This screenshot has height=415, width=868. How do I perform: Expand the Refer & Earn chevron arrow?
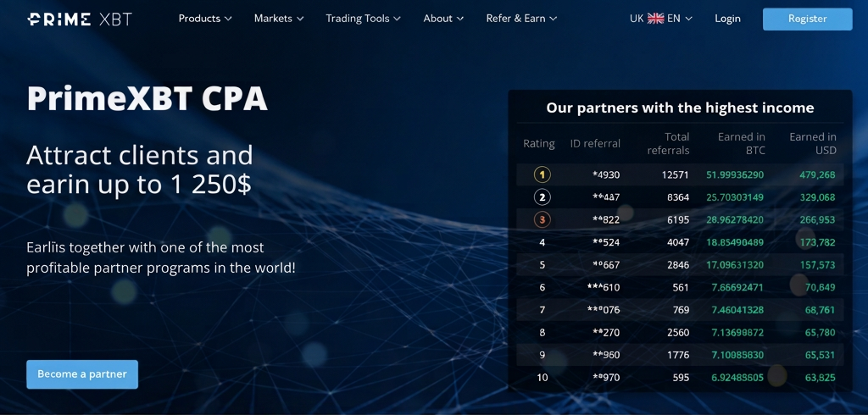(554, 19)
